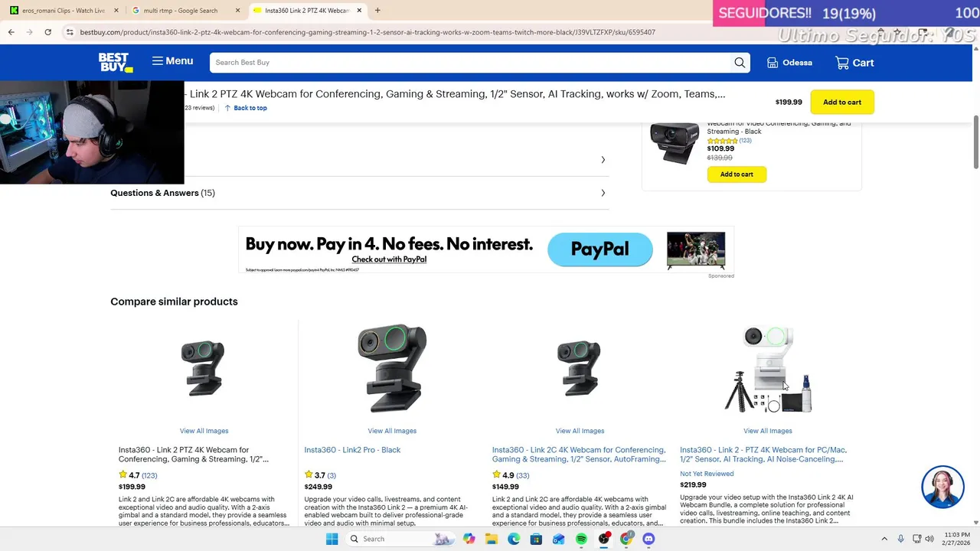Click the microphone tray icon
This screenshot has height=551, width=980.
(900, 539)
